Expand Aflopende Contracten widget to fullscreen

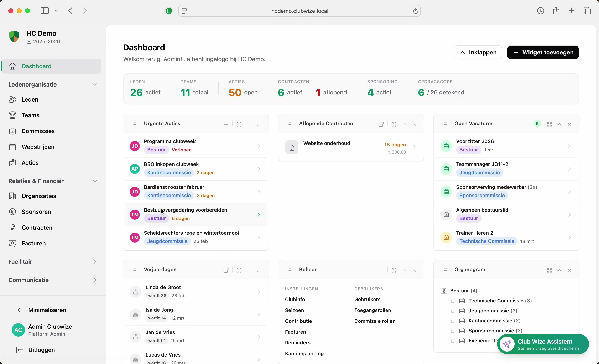tap(394, 125)
